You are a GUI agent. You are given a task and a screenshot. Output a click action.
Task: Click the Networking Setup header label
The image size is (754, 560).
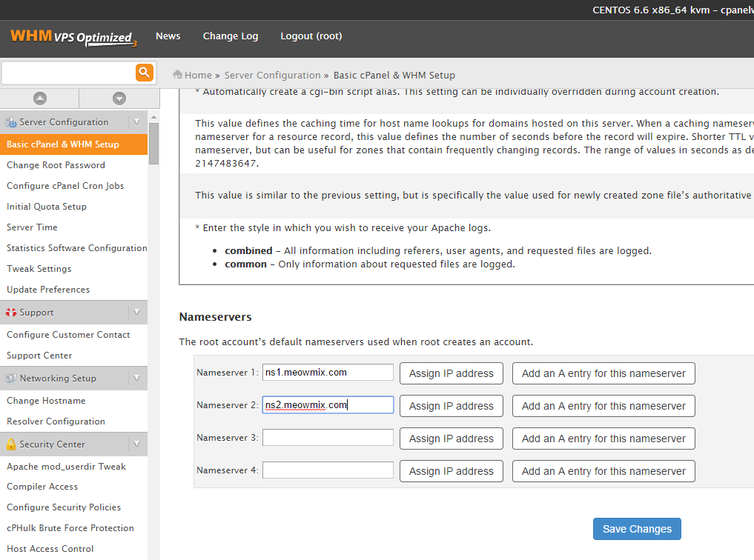point(58,378)
